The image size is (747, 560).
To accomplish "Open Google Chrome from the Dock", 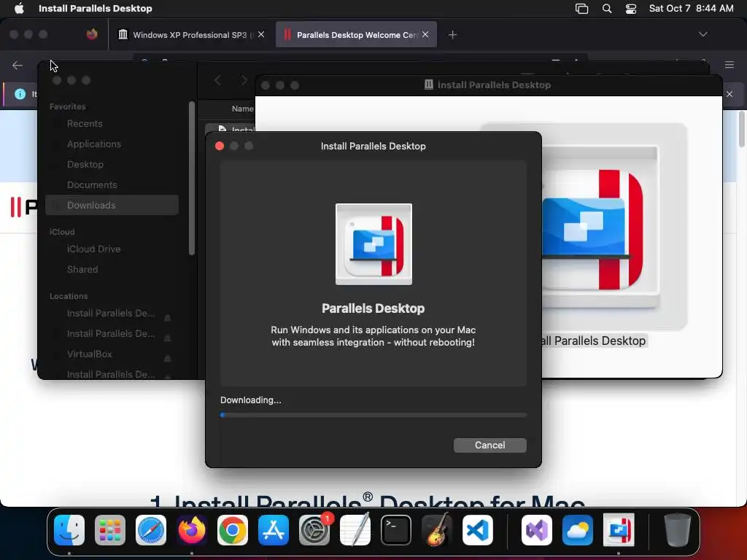I will [x=233, y=530].
